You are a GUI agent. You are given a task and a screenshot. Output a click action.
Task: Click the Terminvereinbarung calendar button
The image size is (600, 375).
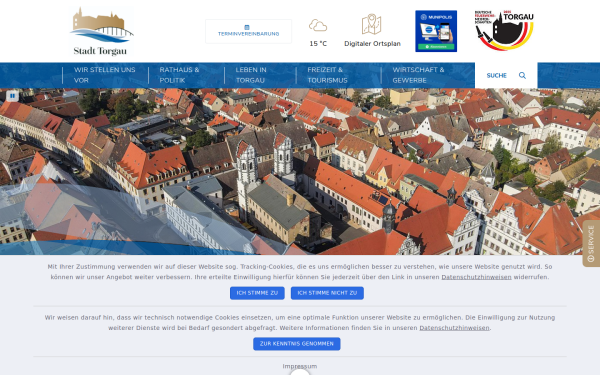click(248, 31)
